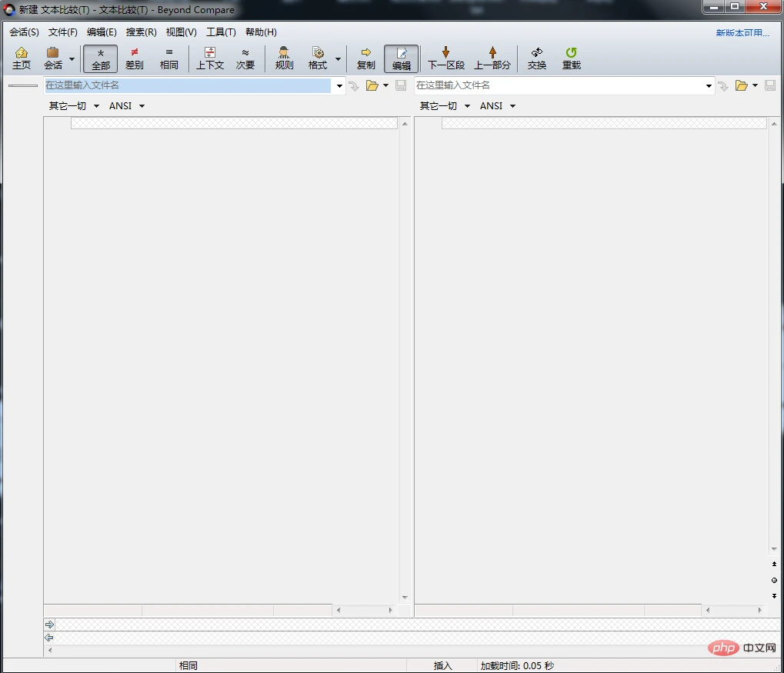
Task: Jump to 上一部分 previous section
Action: point(492,58)
